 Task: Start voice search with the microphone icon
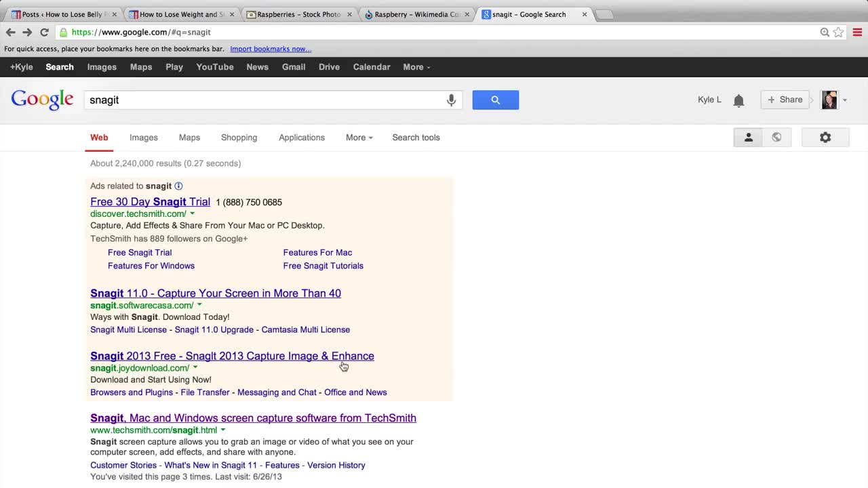tap(451, 100)
